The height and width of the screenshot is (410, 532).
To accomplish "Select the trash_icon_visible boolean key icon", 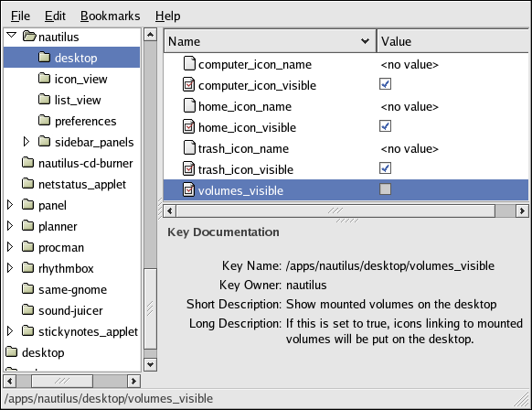I will pyautogui.click(x=189, y=168).
